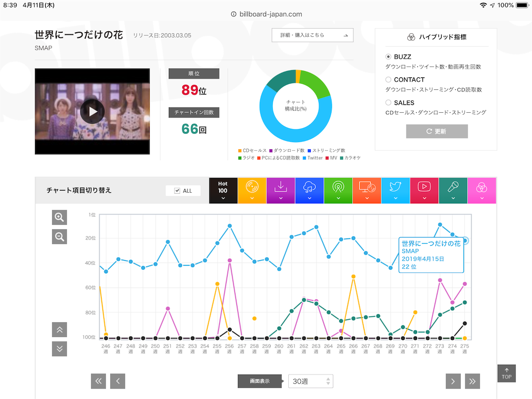The image size is (532, 399).
Task: Click the orange data point at week 266
Action: pyautogui.click(x=353, y=276)
